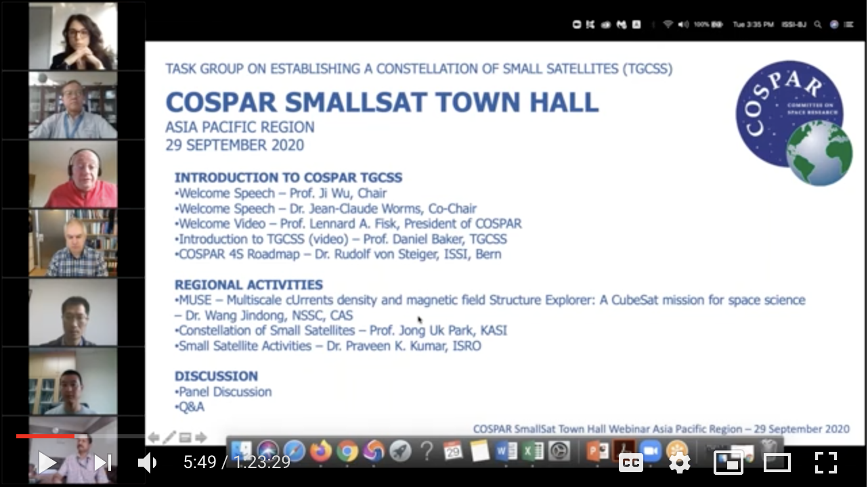Click the Panel Discussion bullet
This screenshot has width=868, height=487.
223,392
